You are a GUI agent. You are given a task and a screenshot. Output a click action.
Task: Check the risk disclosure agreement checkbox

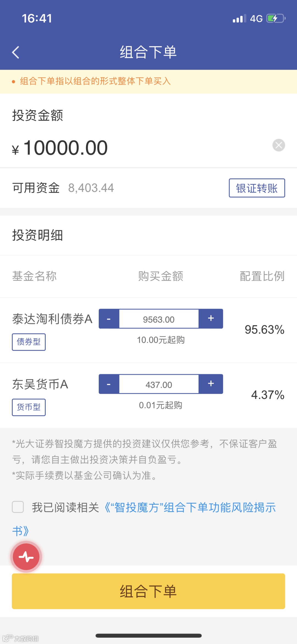coord(18,507)
